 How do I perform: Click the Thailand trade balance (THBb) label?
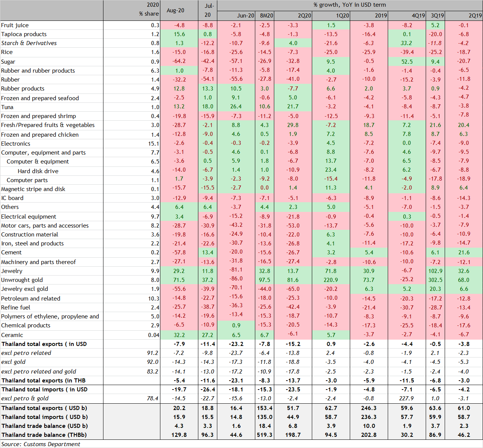pyautogui.click(x=44, y=435)
